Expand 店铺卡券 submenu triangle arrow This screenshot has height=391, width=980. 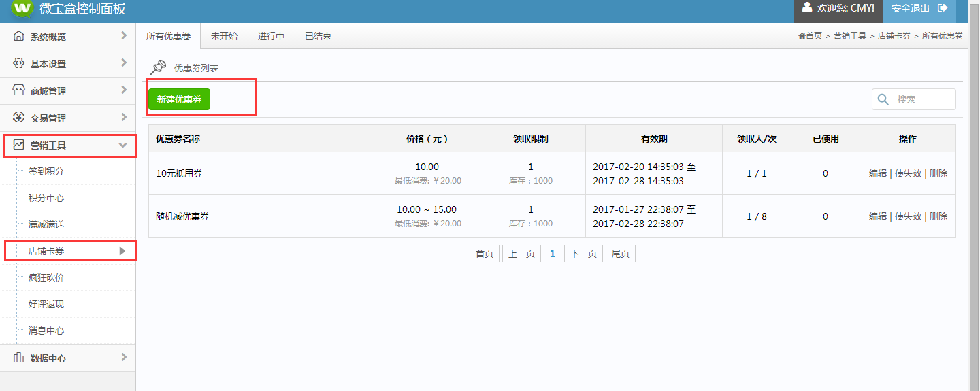click(122, 251)
